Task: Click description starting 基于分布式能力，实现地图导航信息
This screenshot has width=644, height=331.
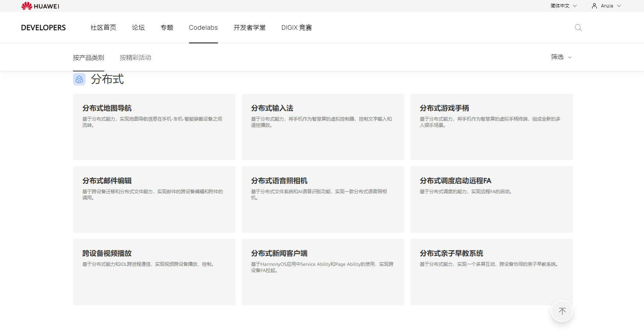Action: pos(152,122)
